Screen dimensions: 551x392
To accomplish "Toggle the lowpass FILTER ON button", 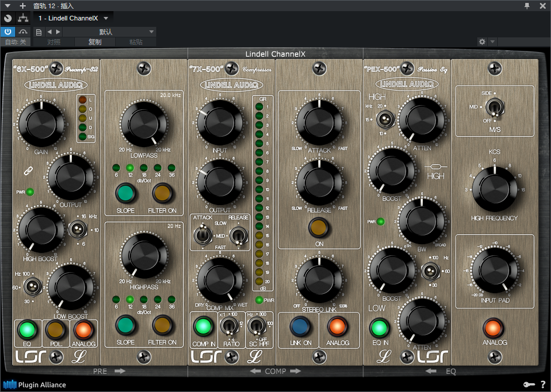I will [x=163, y=193].
